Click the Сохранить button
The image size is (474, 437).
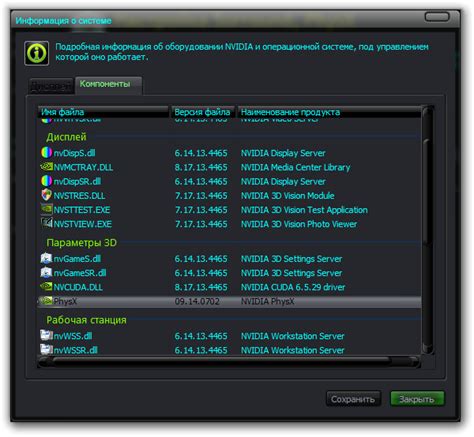point(353,399)
